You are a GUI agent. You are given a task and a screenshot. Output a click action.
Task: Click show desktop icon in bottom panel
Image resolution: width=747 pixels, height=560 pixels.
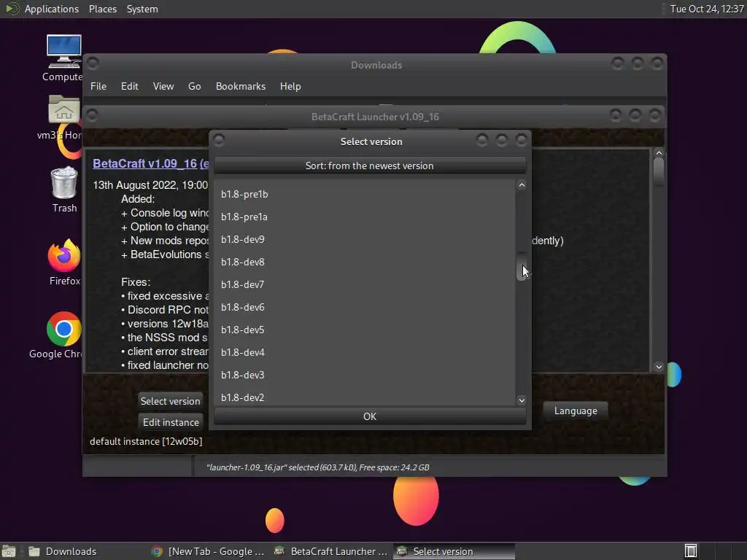pyautogui.click(x=9, y=551)
